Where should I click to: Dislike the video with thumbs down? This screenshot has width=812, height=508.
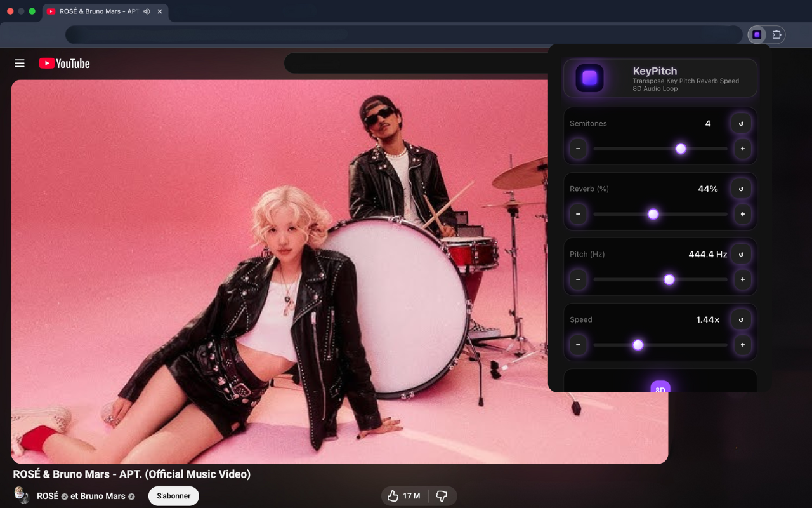(442, 496)
